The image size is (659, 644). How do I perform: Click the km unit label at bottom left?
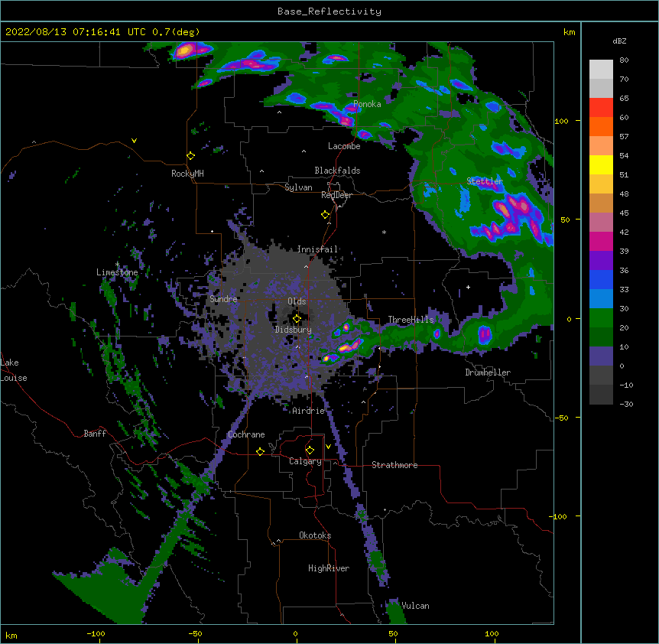[x=11, y=635]
